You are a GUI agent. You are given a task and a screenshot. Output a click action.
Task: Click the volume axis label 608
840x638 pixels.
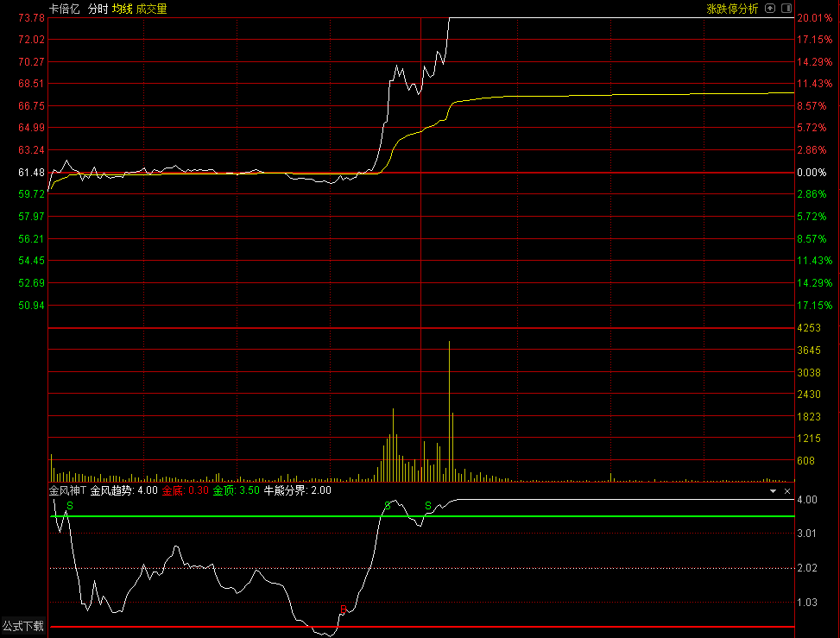(805, 460)
